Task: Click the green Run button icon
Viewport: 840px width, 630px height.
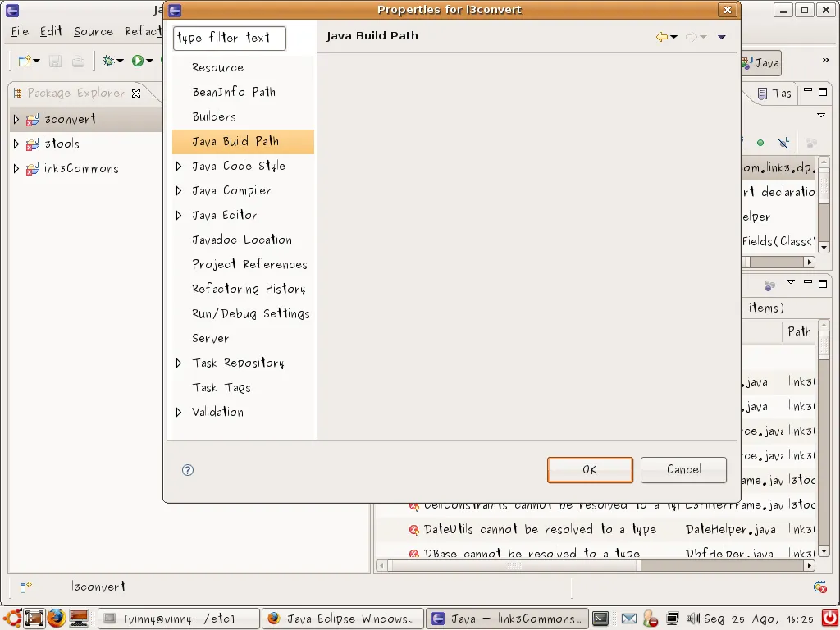Action: [138, 61]
